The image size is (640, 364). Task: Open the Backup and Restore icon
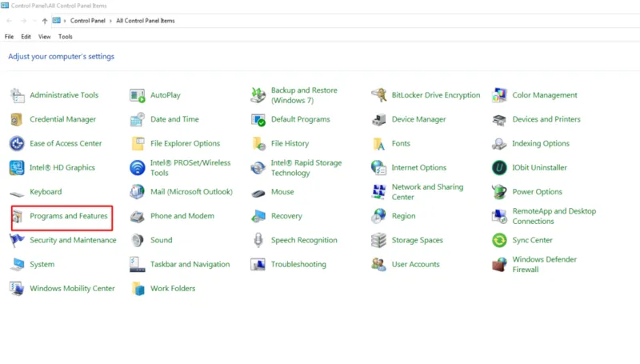coord(258,95)
